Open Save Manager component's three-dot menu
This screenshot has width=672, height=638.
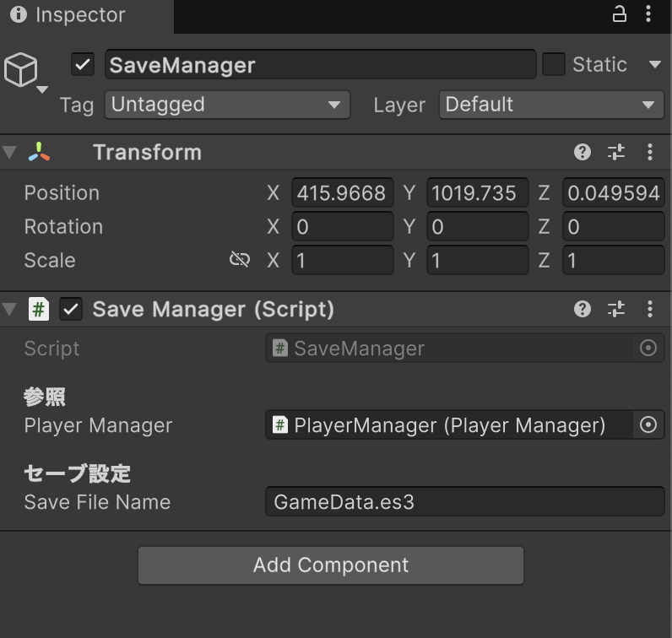tap(650, 309)
